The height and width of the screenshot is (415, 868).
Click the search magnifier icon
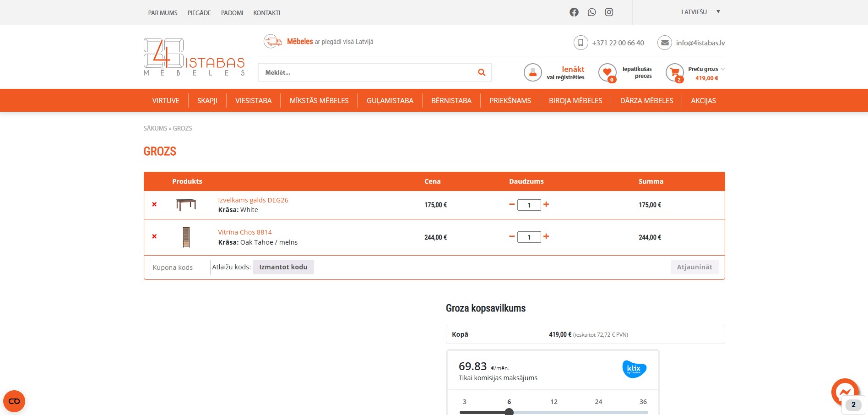pyautogui.click(x=481, y=72)
